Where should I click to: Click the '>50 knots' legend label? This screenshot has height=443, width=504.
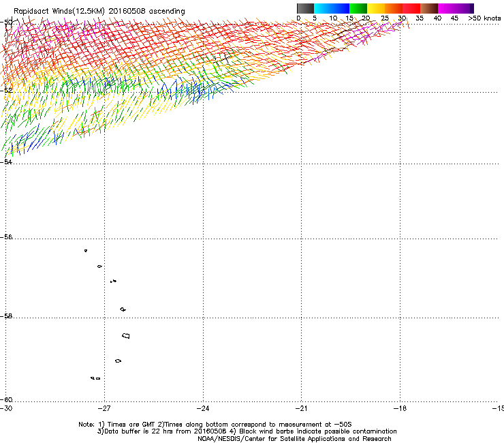[484, 18]
